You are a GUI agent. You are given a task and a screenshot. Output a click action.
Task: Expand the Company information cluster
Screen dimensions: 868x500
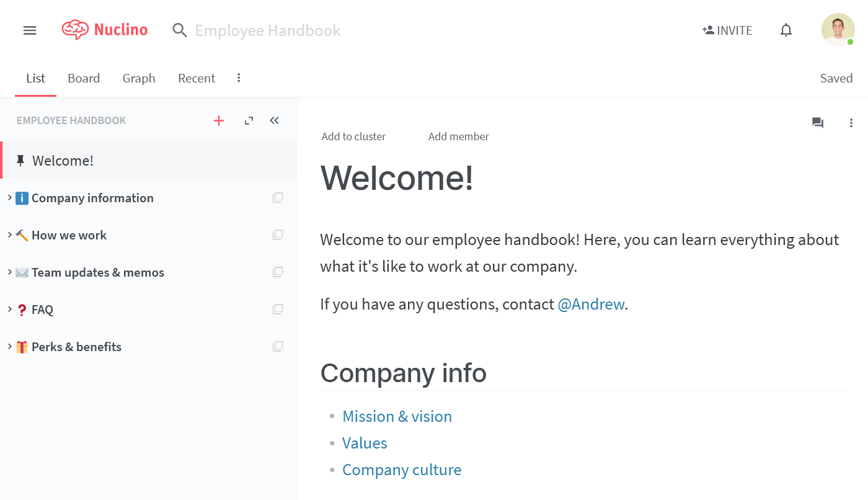tap(10, 197)
